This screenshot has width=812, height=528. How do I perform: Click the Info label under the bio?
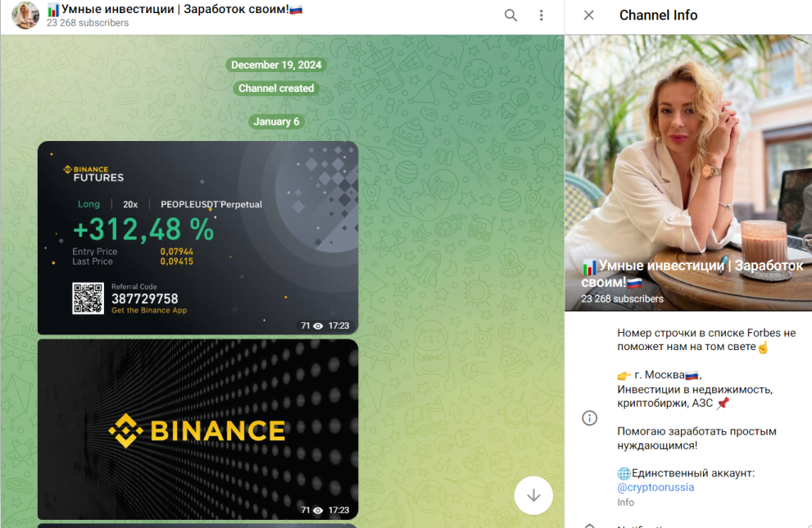click(625, 502)
